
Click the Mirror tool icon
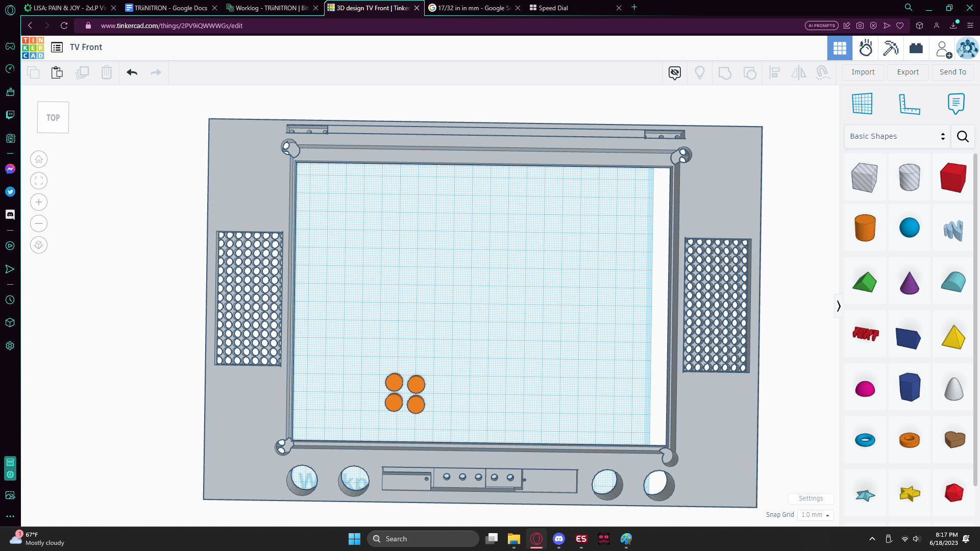[798, 73]
